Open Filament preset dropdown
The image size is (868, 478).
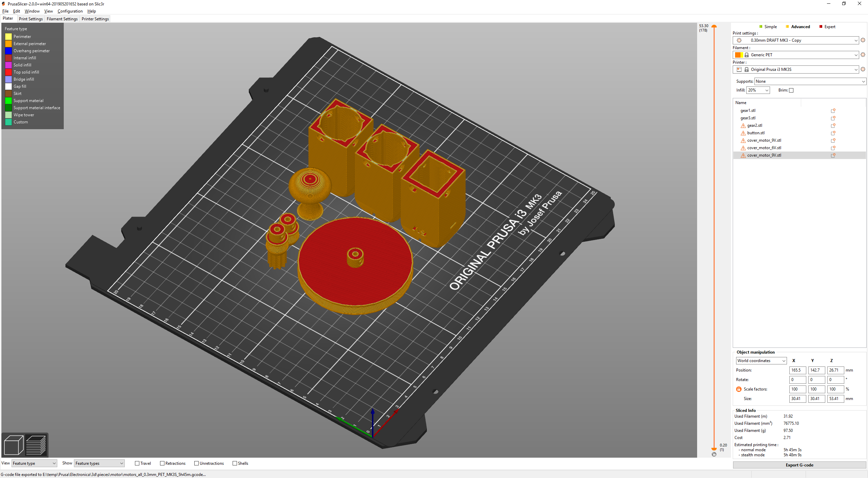click(796, 55)
